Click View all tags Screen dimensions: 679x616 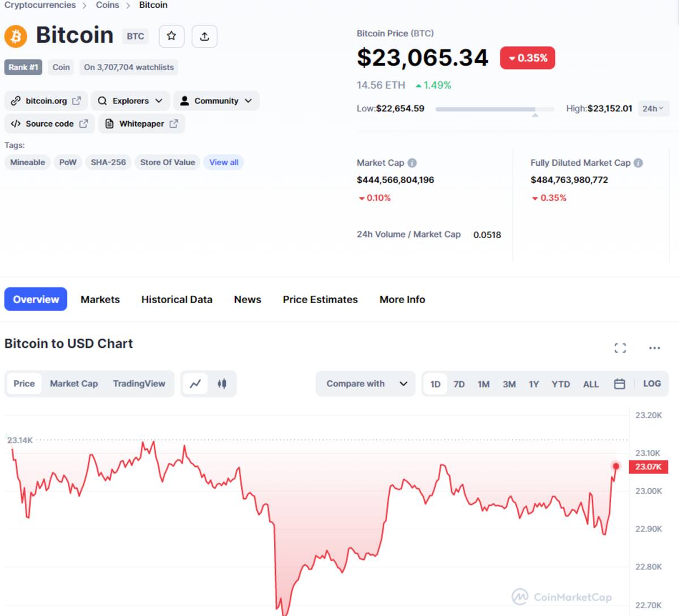tap(224, 162)
